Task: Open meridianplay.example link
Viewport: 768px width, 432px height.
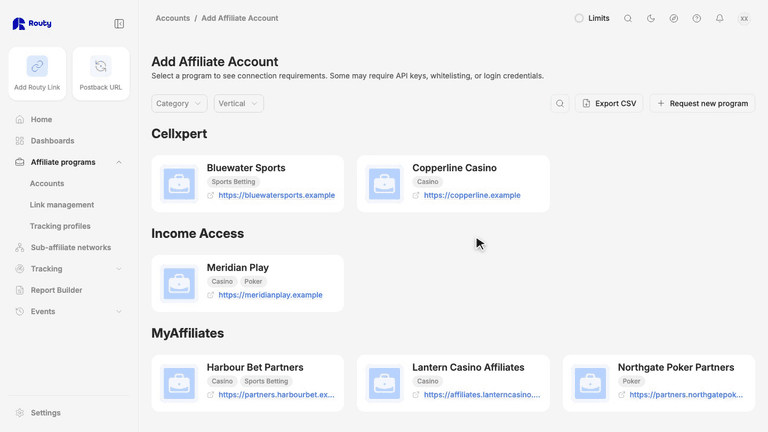Action: pyautogui.click(x=270, y=295)
